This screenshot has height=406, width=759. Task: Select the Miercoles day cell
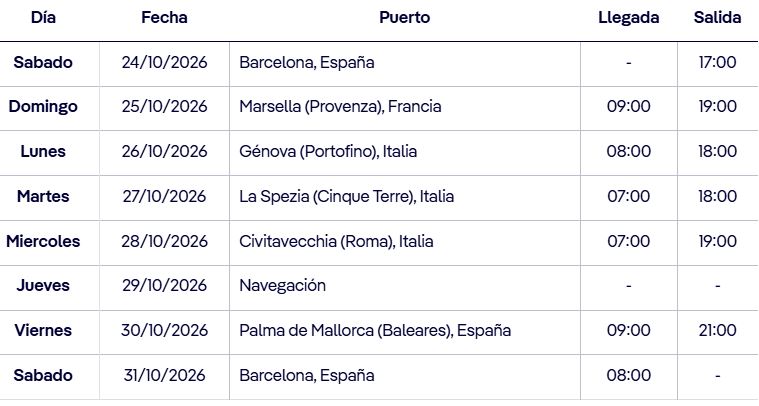43,242
